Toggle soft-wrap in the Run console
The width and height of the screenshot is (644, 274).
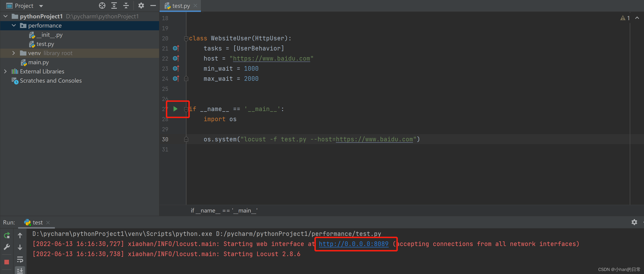20,260
